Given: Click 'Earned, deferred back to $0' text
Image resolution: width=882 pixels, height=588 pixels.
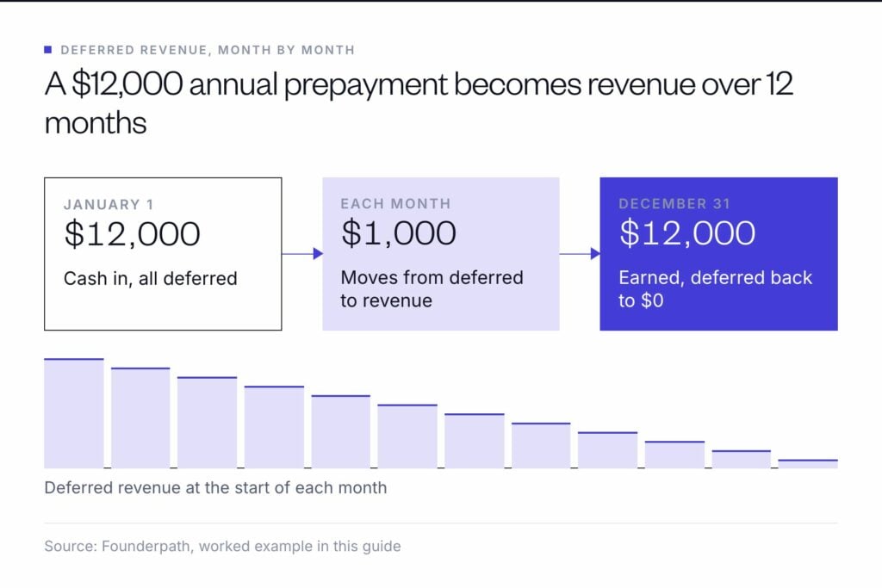Looking at the screenshot, I should coord(716,289).
